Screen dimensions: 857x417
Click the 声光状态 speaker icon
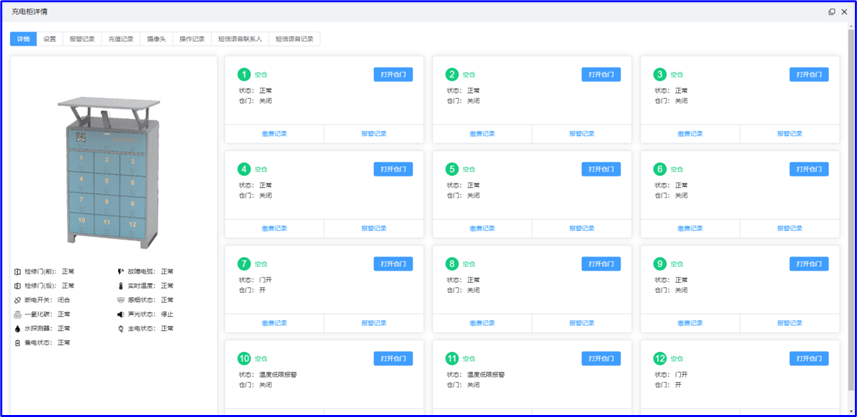point(121,314)
